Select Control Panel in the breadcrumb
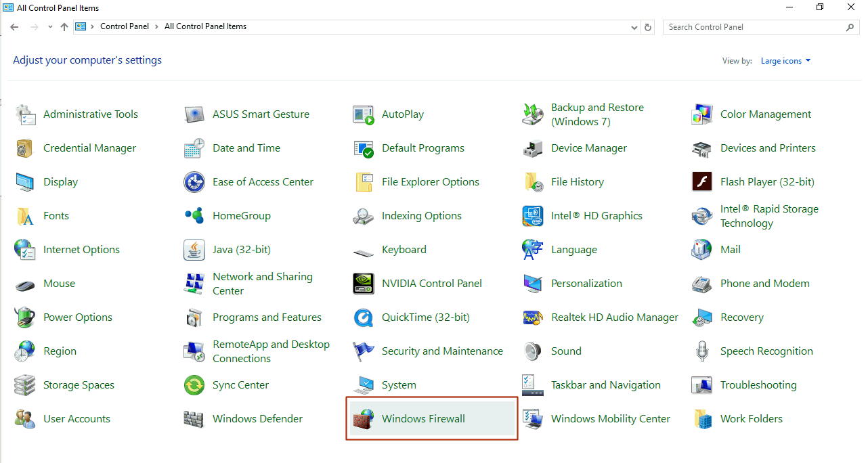The image size is (868, 463). click(x=126, y=26)
